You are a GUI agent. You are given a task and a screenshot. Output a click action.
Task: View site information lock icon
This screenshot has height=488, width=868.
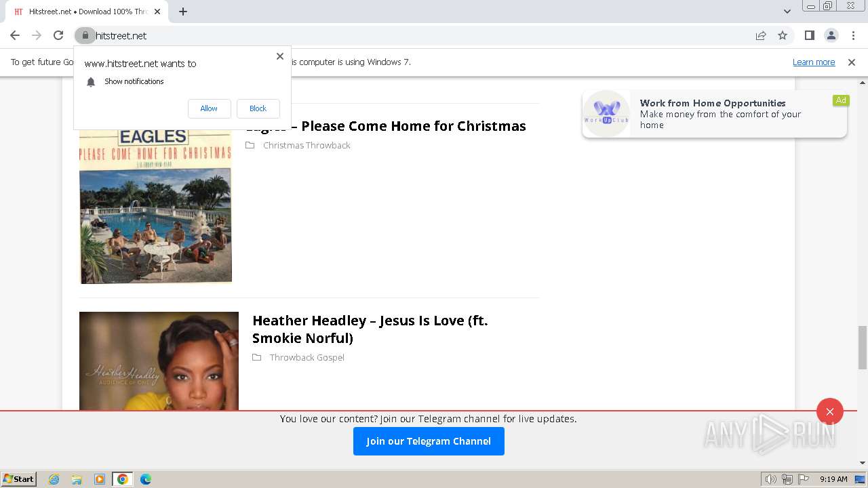click(x=85, y=35)
